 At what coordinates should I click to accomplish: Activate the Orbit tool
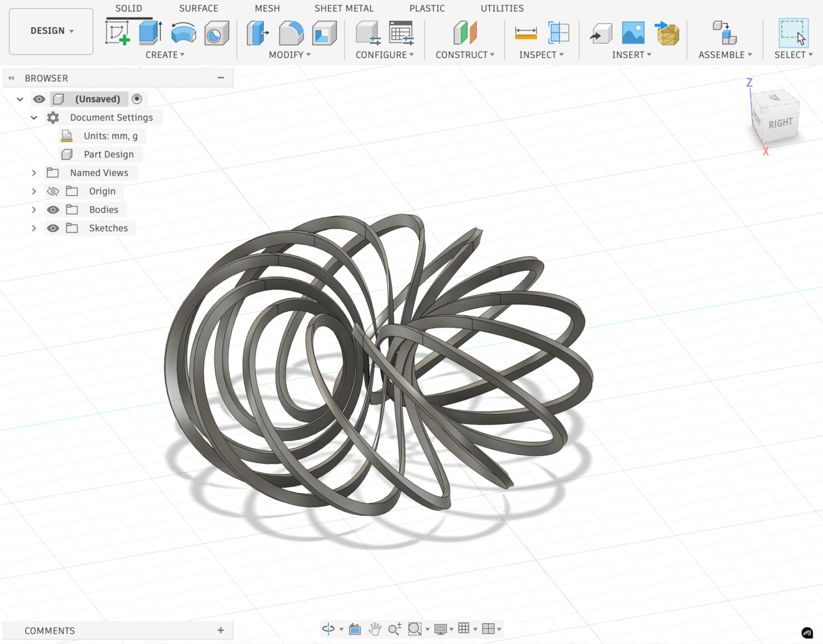(x=329, y=628)
